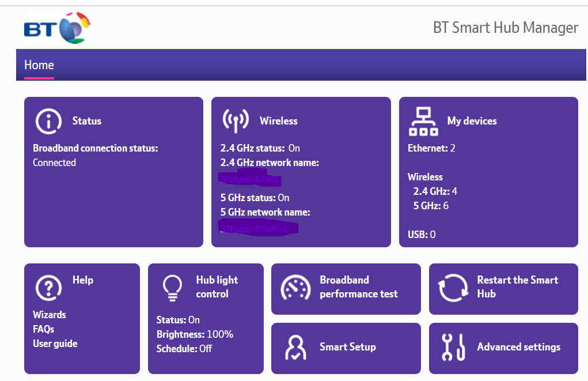Click the '5 GHz network name:' label
The width and height of the screenshot is (588, 381).
[265, 212]
